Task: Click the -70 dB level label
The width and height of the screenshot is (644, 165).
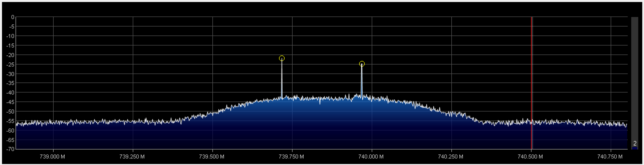Action: pos(11,149)
